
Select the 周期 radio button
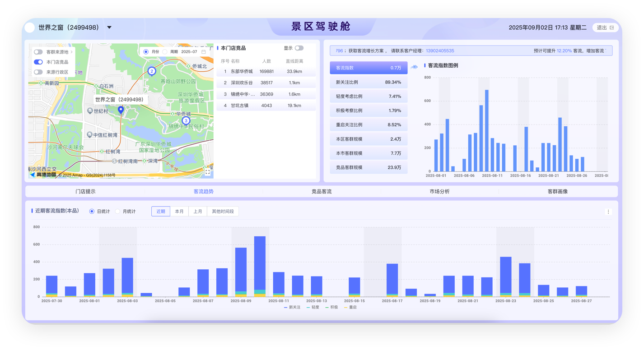coord(165,52)
